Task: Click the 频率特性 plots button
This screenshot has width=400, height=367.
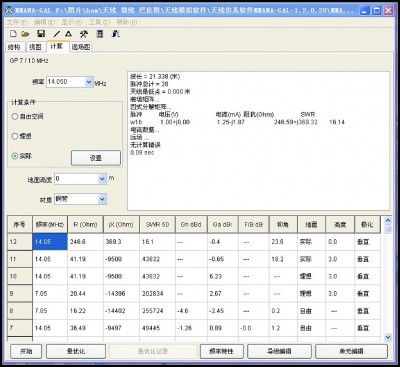Action: point(222,351)
